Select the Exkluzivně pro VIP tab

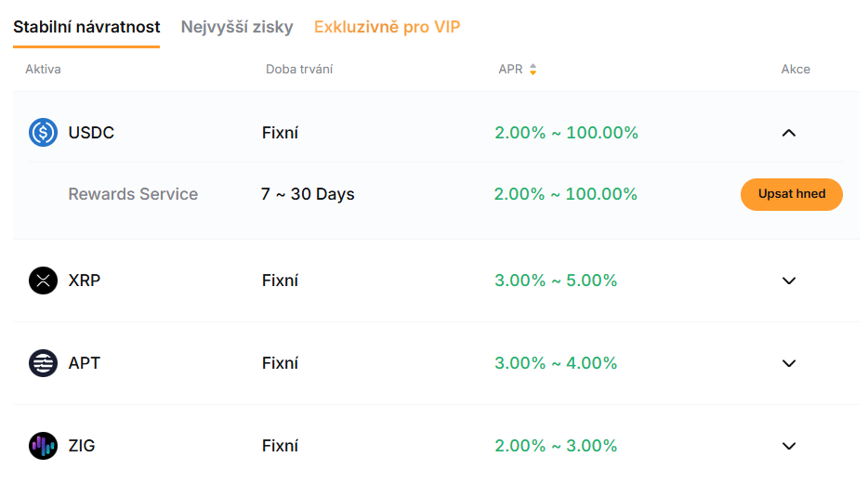[387, 27]
